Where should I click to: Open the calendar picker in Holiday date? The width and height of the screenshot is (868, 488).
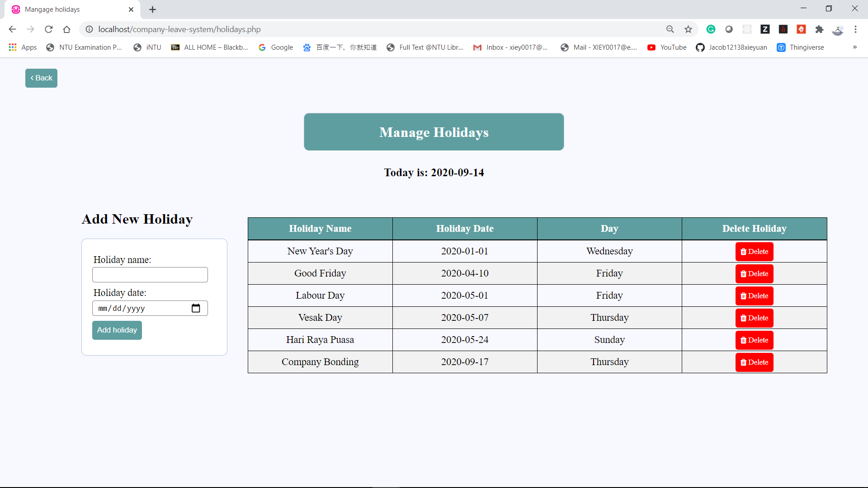coord(196,308)
